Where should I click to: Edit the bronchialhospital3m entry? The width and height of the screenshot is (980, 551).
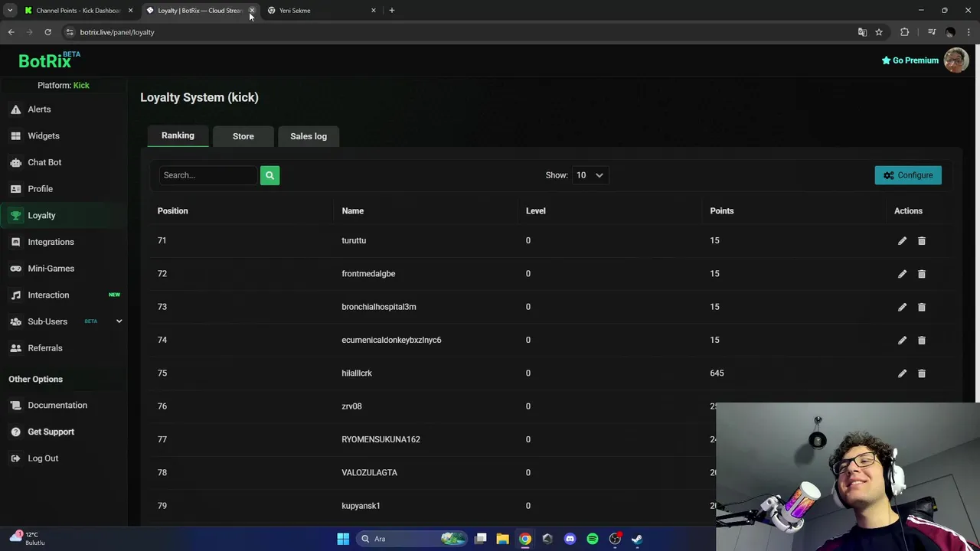pyautogui.click(x=902, y=307)
